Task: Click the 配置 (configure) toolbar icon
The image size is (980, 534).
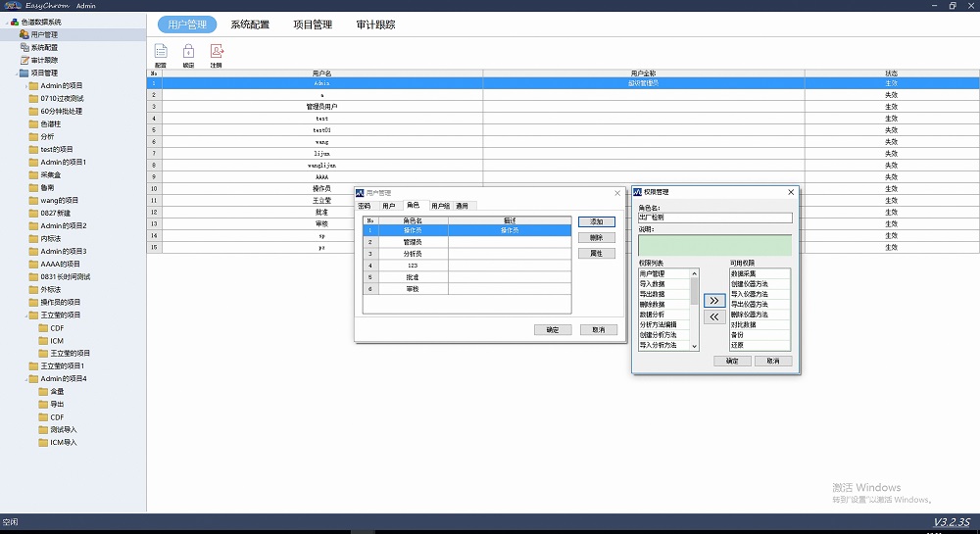Action: [x=161, y=52]
